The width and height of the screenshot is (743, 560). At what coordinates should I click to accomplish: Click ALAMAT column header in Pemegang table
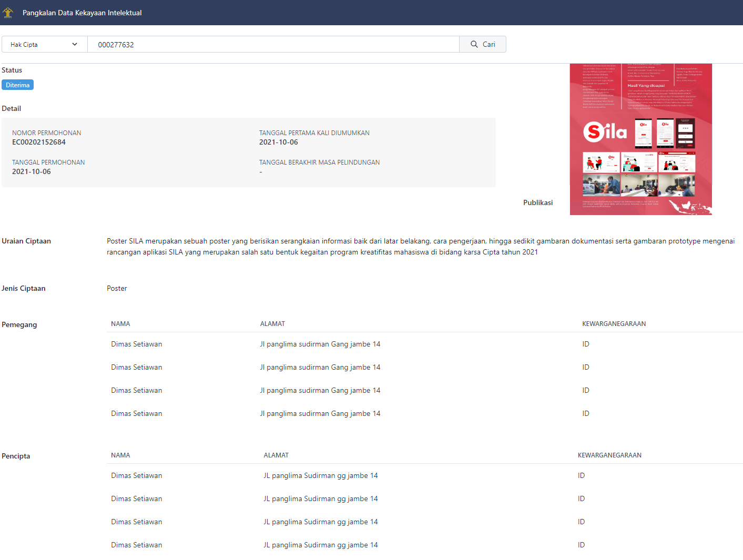tap(272, 324)
